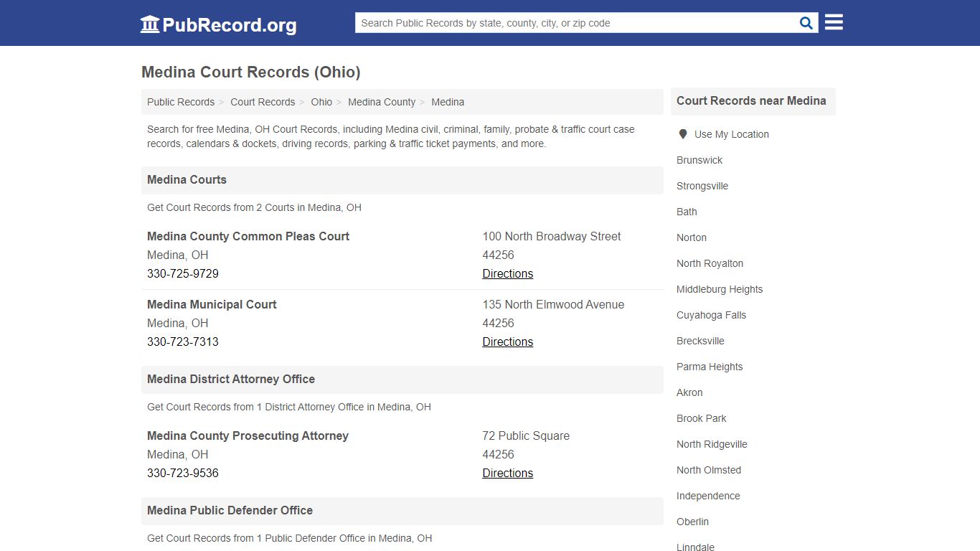Call 330-725-9729 phone number
This screenshot has height=551, width=980.
pos(183,273)
